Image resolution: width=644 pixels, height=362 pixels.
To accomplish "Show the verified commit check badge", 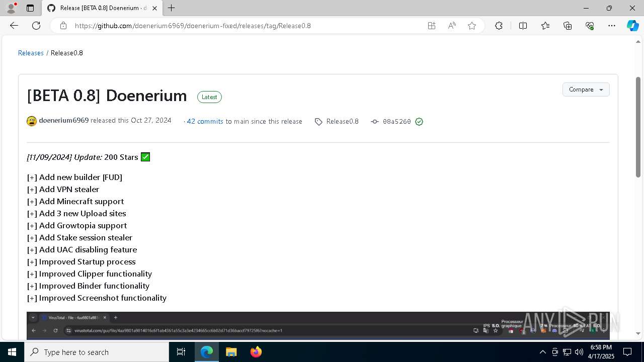I will click(419, 122).
